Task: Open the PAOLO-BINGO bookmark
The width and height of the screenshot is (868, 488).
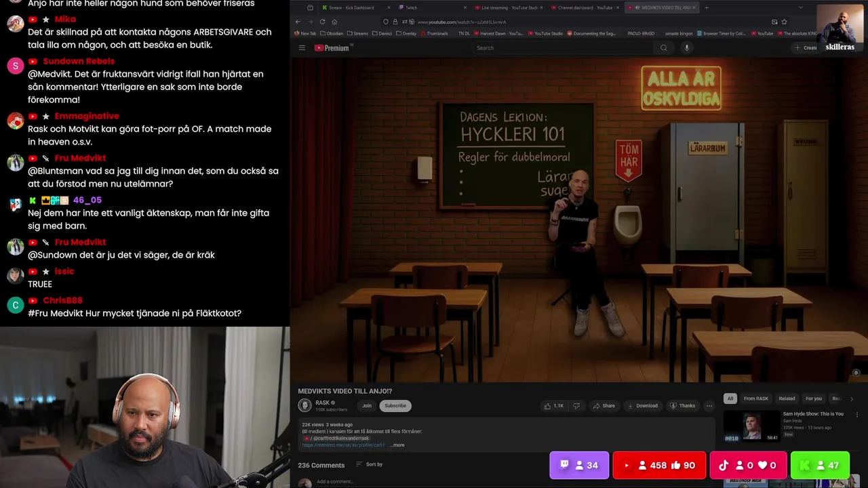Action: pos(641,33)
